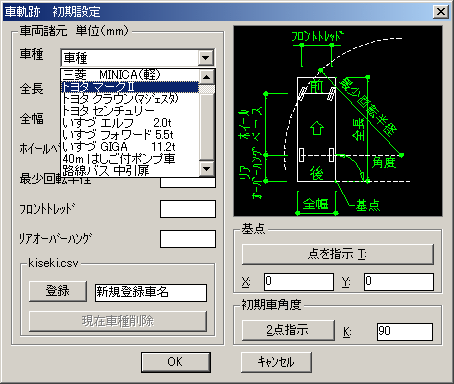Select いすゞ エルフ 2.0t vehicle

(130, 123)
